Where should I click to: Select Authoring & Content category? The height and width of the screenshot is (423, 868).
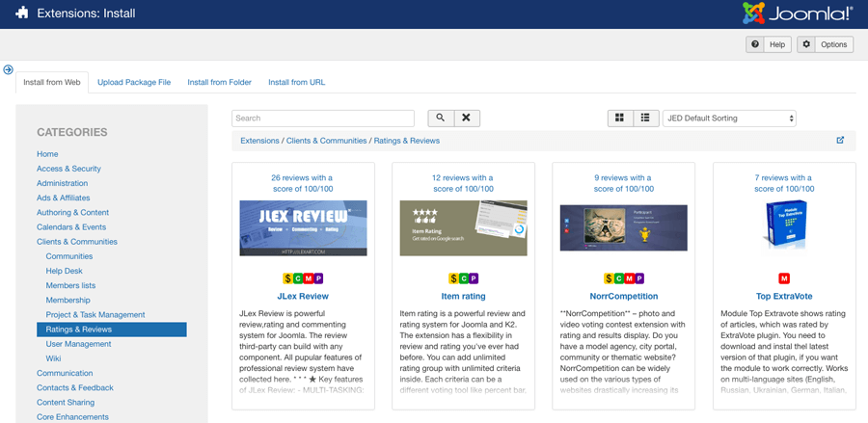coord(72,212)
